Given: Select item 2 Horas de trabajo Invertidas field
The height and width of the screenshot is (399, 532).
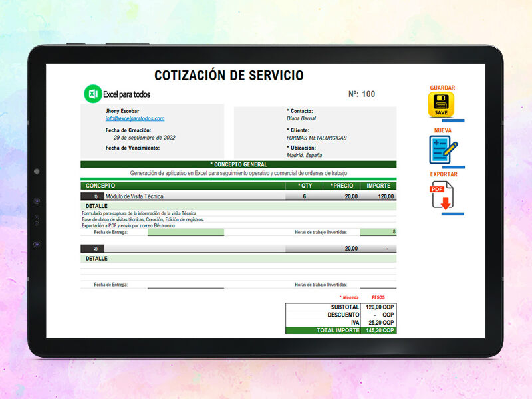Looking at the screenshot, I should pos(378,285).
